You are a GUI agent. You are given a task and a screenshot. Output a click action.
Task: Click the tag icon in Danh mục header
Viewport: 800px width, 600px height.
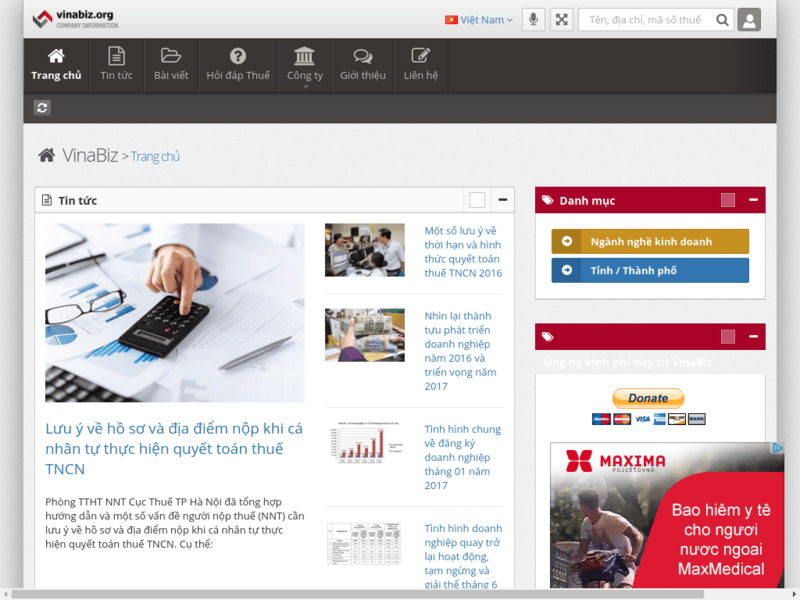(x=547, y=201)
